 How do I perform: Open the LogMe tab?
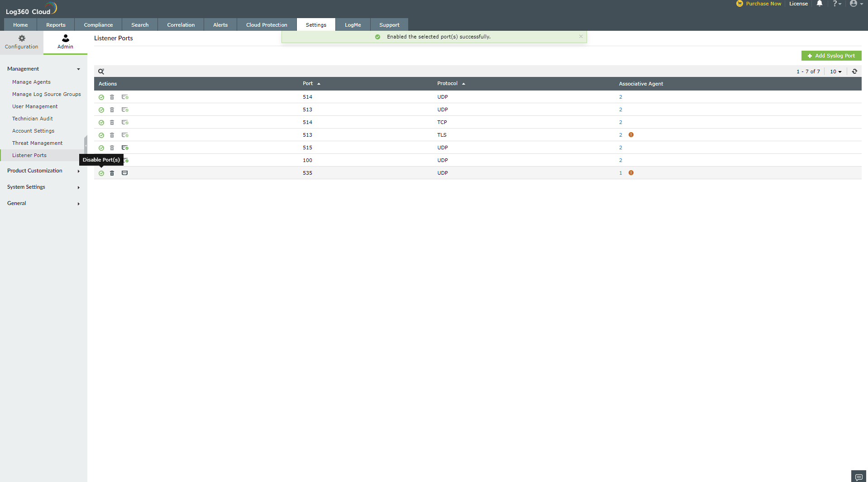point(353,25)
